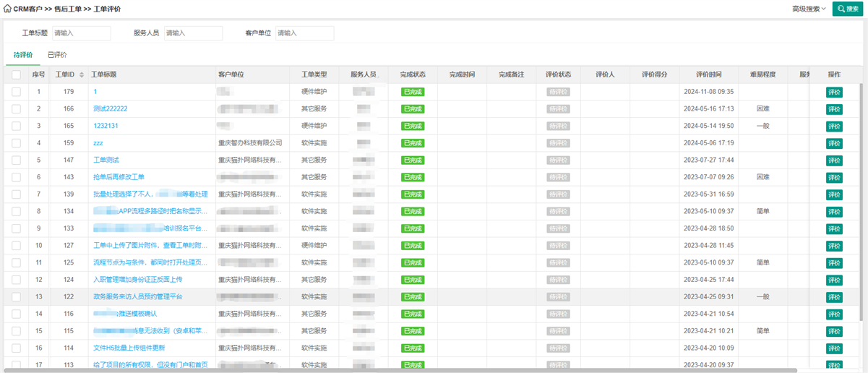The height and width of the screenshot is (373, 868).
Task: Switch to the 已评价 tab
Action: (x=57, y=55)
